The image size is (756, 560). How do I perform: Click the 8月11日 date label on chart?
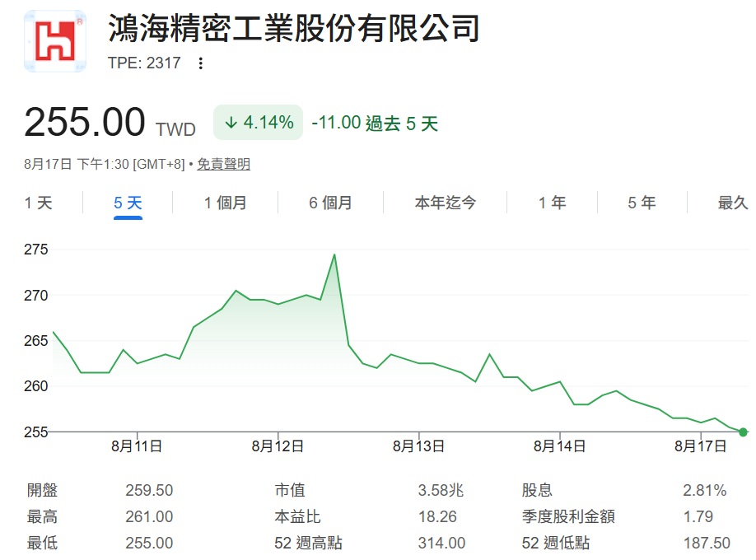coord(137,446)
